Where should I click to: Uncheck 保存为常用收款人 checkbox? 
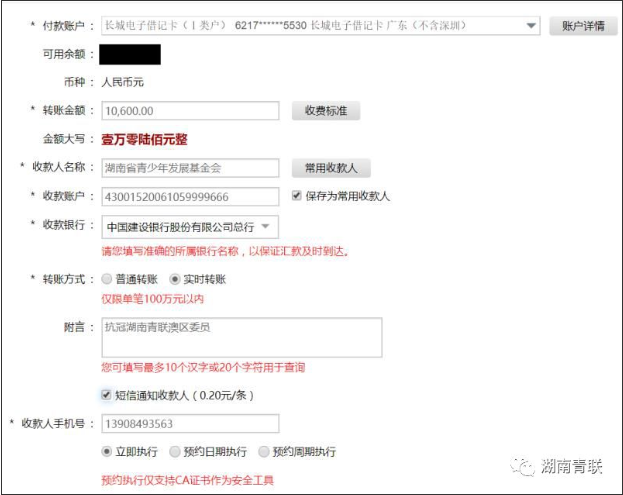point(297,196)
